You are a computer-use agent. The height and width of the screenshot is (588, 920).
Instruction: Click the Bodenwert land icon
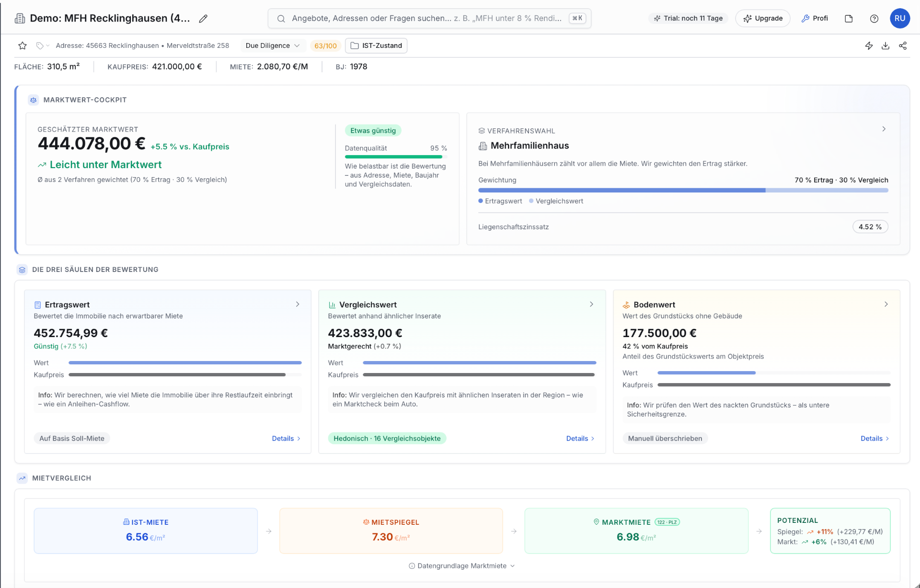pyautogui.click(x=626, y=305)
